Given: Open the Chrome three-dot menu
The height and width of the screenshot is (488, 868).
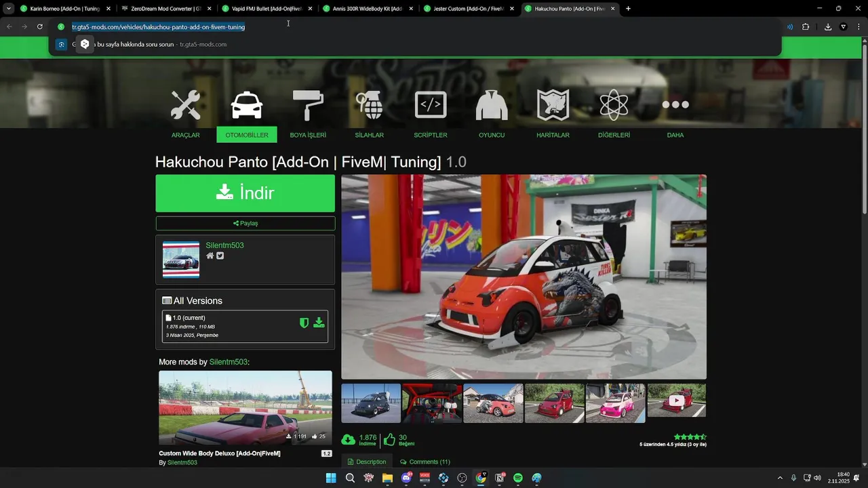Looking at the screenshot, I should click(857, 26).
